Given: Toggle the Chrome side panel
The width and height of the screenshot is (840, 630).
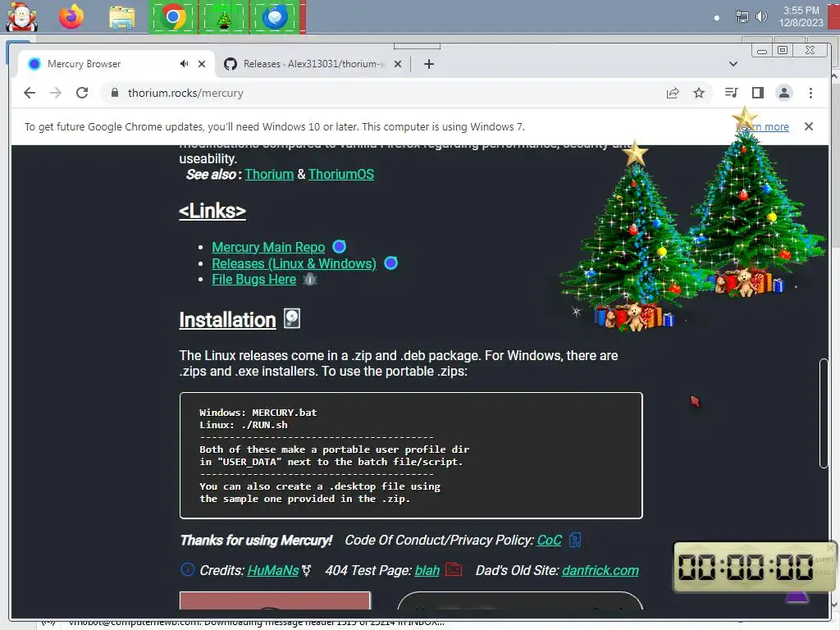Looking at the screenshot, I should click(x=757, y=93).
